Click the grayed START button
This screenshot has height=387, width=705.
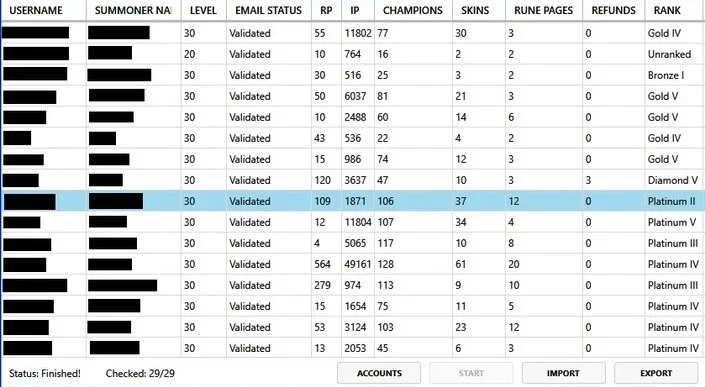point(471,373)
